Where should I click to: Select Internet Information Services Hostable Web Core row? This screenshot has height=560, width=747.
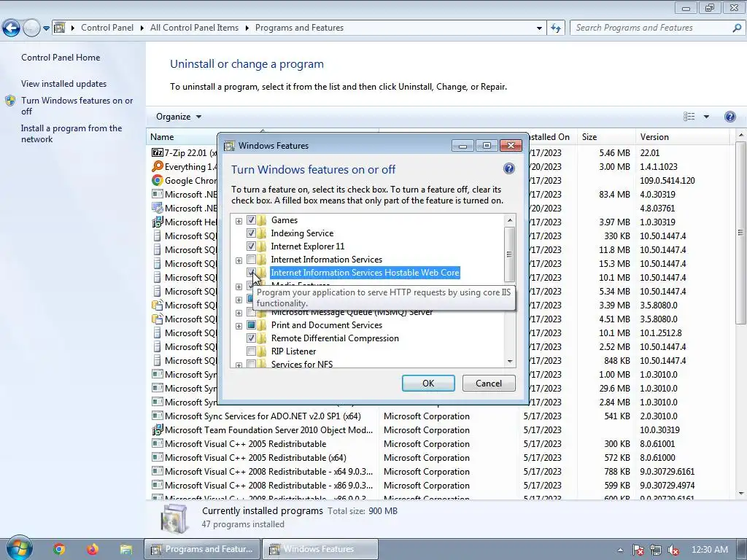click(x=365, y=273)
